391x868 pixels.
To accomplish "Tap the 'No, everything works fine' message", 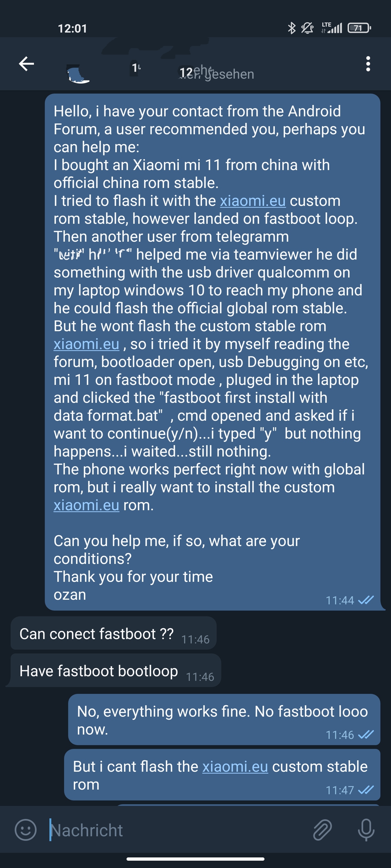I will 224,719.
